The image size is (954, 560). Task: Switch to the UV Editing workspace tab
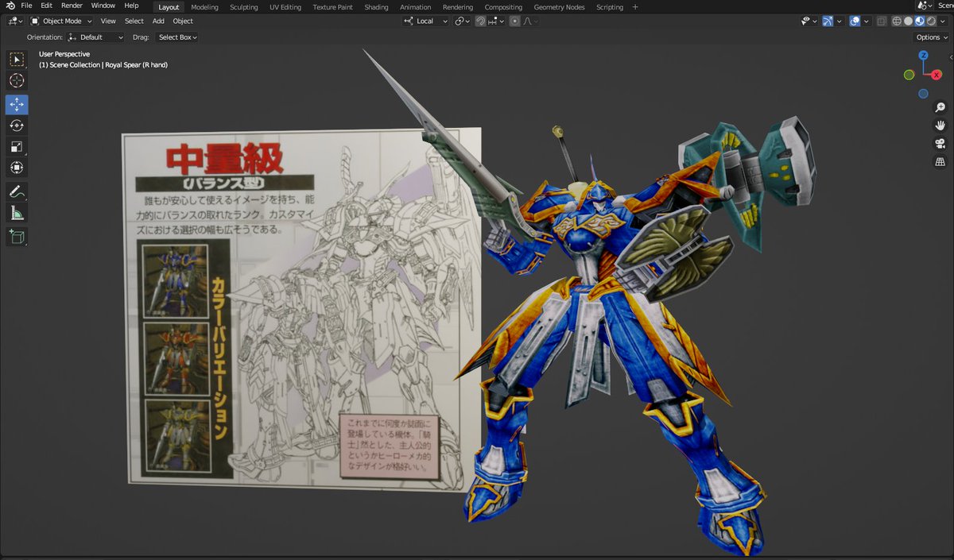(x=285, y=7)
